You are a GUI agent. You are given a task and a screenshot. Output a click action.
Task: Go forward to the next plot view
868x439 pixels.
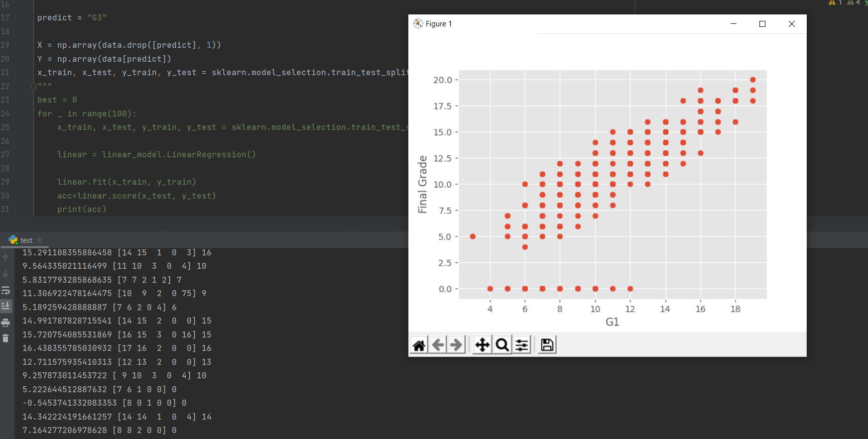tap(456, 345)
